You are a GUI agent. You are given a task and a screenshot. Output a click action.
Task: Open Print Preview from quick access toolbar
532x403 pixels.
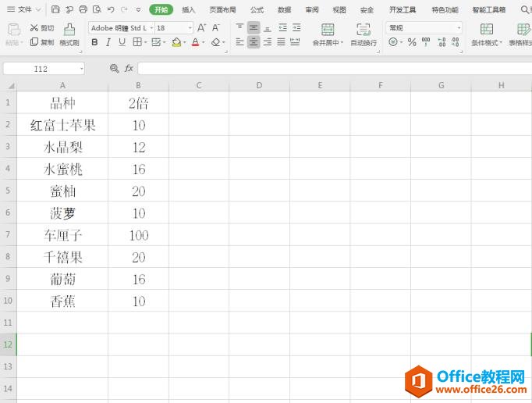[97, 9]
